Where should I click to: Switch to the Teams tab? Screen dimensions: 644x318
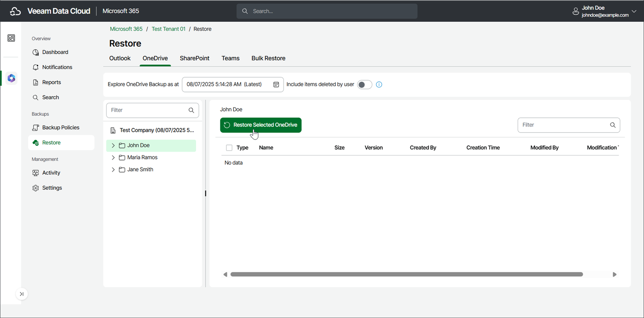(231, 58)
